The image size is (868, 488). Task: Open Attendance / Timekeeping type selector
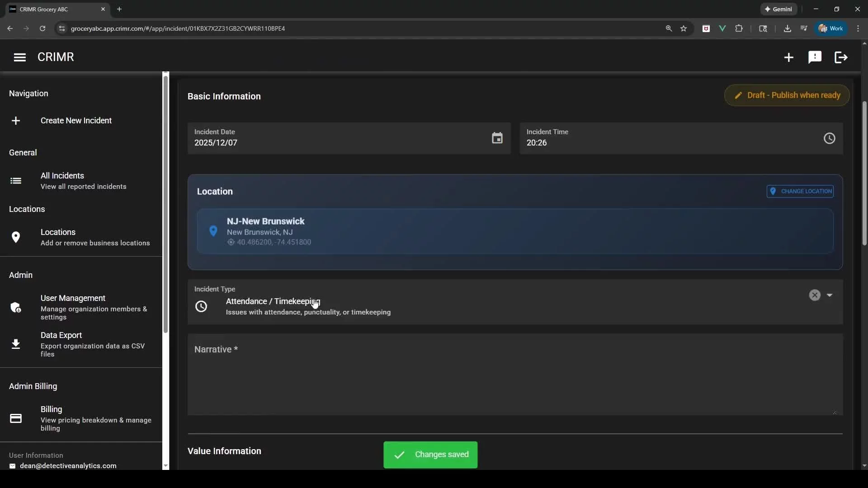point(307,306)
